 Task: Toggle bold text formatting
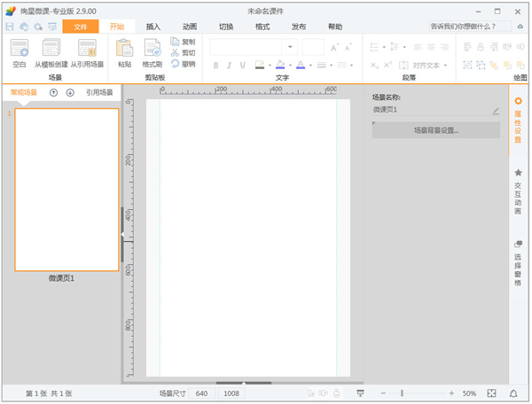click(x=216, y=65)
